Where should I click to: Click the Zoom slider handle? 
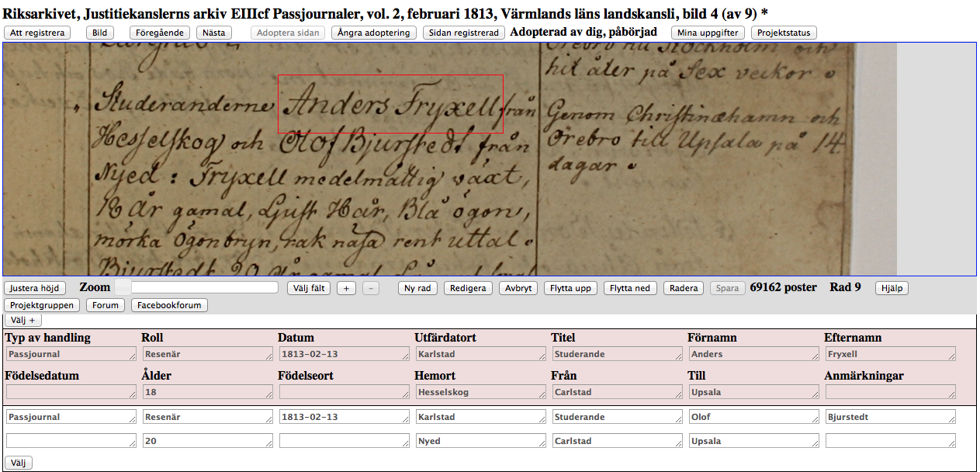[123, 287]
